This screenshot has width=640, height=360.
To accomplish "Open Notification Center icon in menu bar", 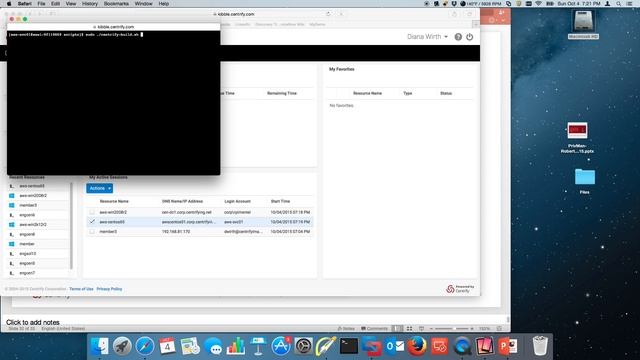I will [630, 4].
